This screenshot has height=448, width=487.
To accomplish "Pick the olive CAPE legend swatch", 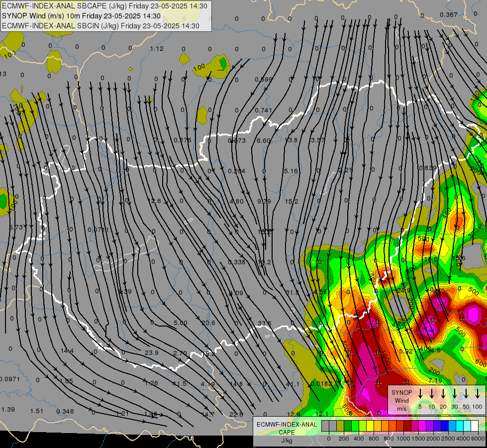I will click(x=340, y=426).
